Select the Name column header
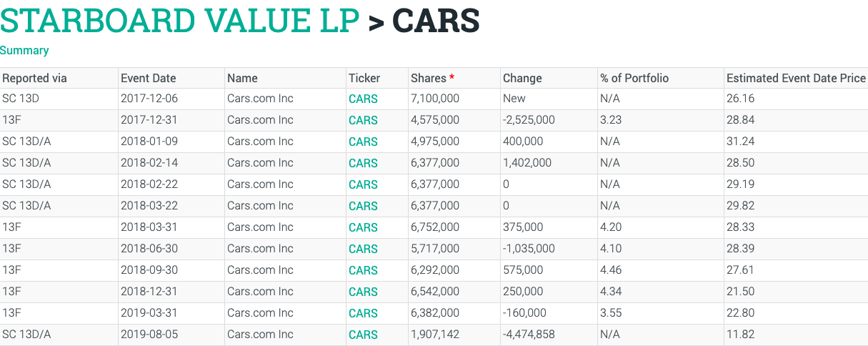Image resolution: width=868 pixels, height=346 pixels. pyautogui.click(x=242, y=78)
